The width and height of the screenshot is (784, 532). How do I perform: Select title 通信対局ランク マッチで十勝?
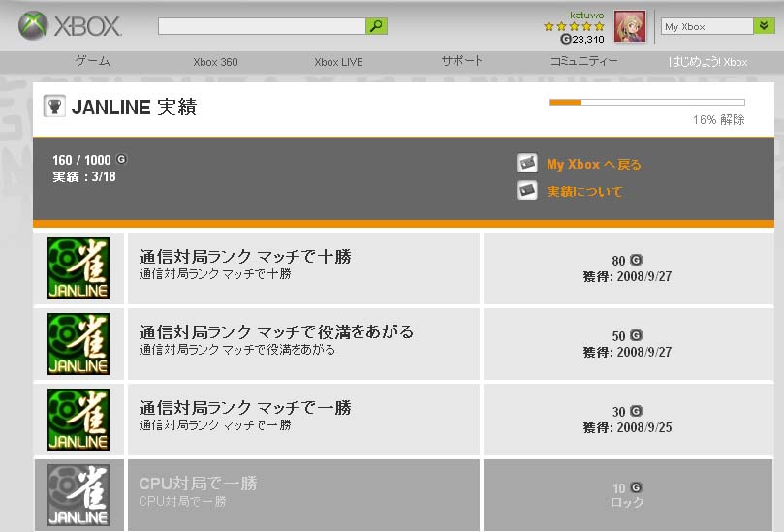245,257
